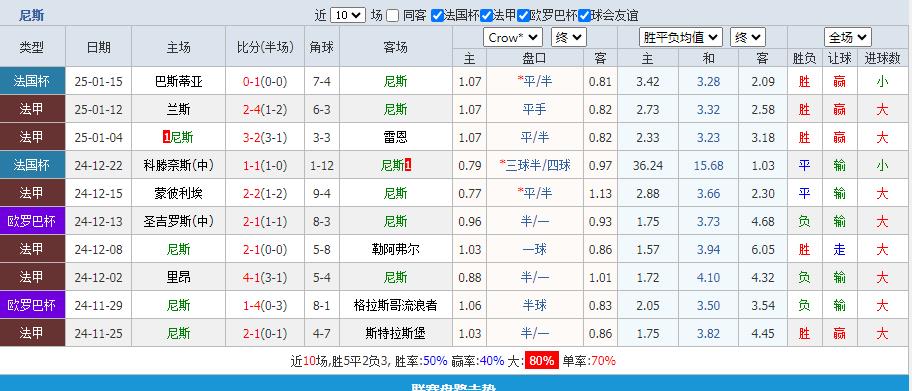Click the 6.05 away odds value

(763, 250)
